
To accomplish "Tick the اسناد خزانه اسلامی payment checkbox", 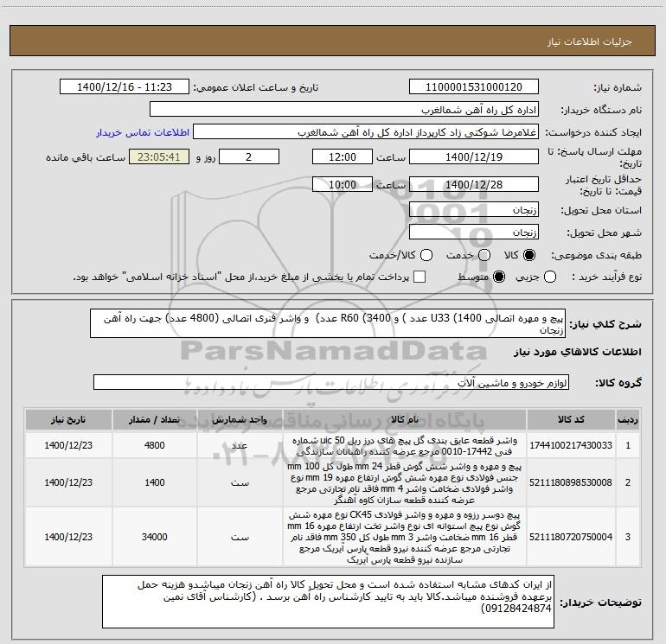I will coord(419,277).
